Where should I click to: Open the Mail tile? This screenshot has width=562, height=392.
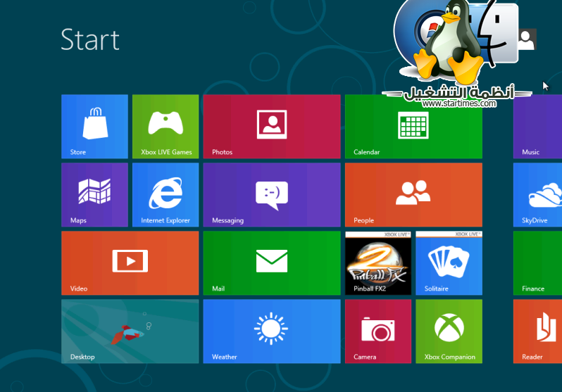(x=272, y=263)
